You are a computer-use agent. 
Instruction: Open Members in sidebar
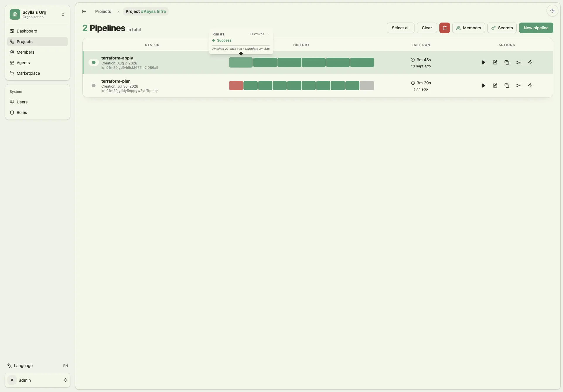(x=37, y=52)
